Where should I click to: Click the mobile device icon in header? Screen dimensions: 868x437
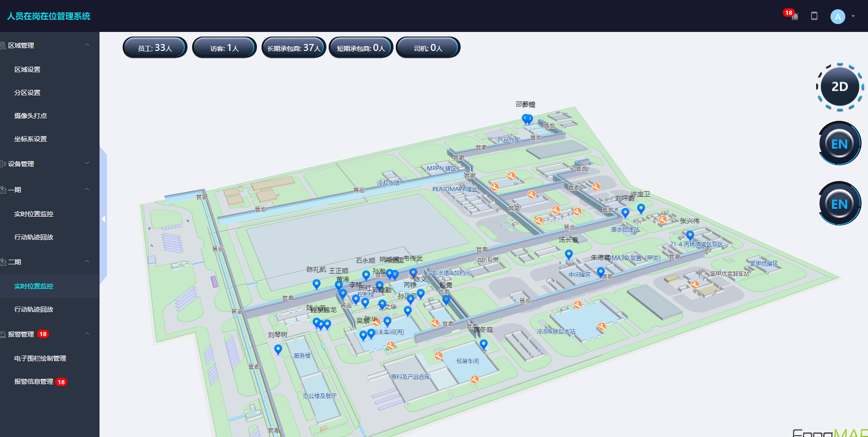pyautogui.click(x=814, y=16)
